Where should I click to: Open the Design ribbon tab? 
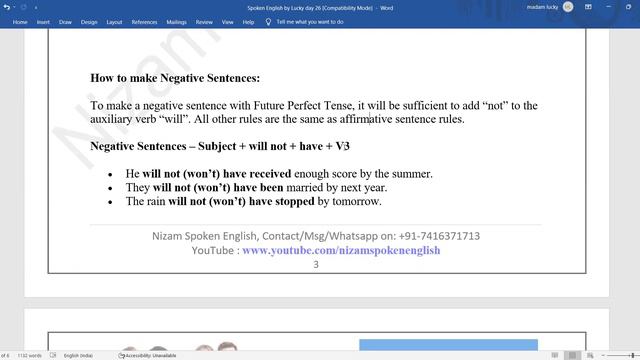(x=89, y=22)
